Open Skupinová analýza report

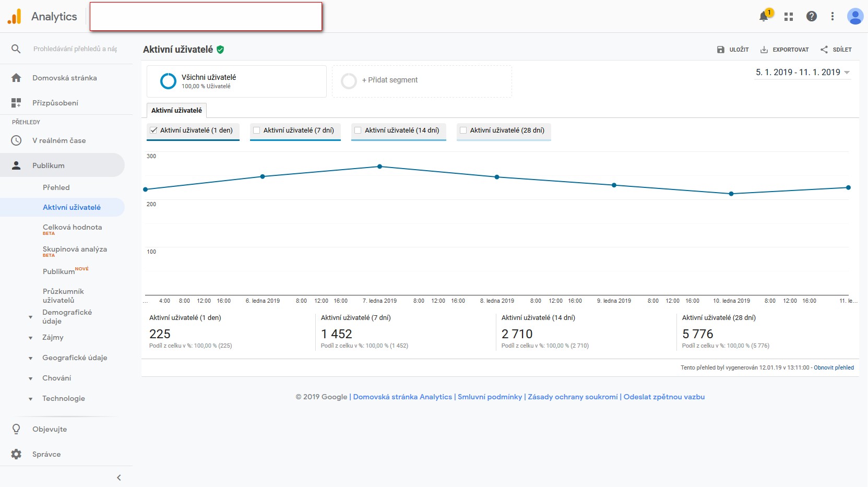pos(75,250)
